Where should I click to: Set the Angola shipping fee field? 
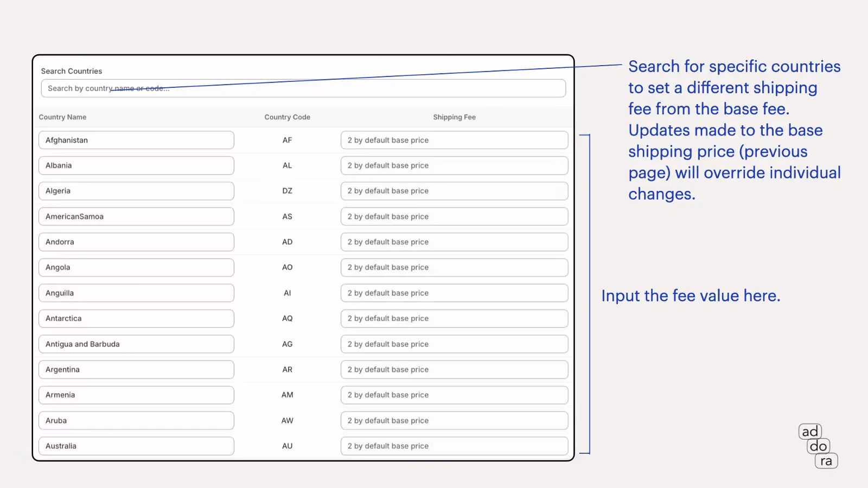[454, 267]
